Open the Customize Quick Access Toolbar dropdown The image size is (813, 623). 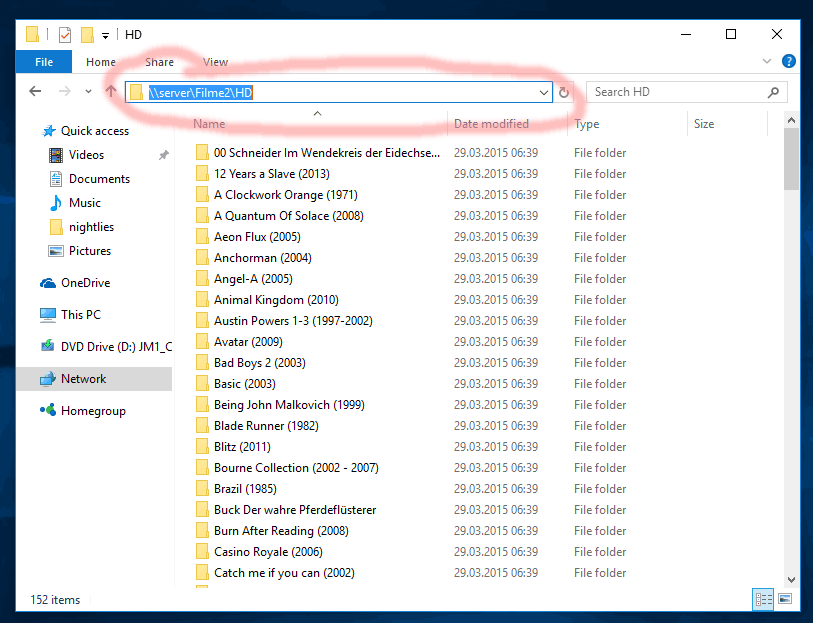click(105, 35)
